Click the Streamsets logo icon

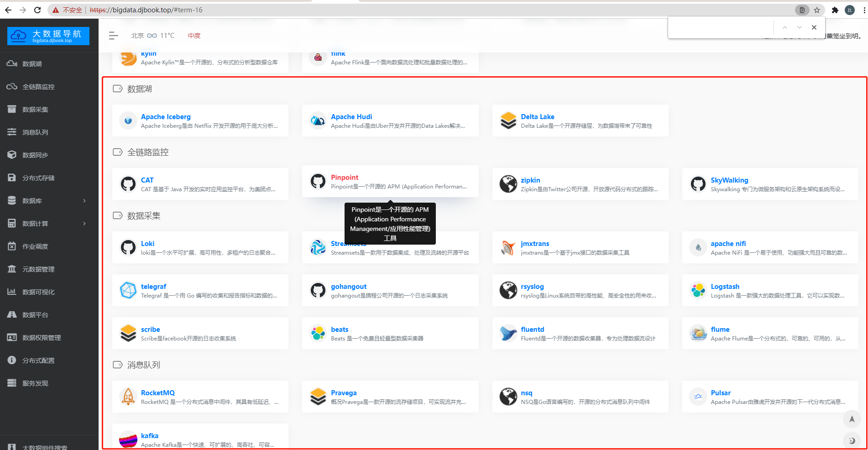click(x=318, y=248)
